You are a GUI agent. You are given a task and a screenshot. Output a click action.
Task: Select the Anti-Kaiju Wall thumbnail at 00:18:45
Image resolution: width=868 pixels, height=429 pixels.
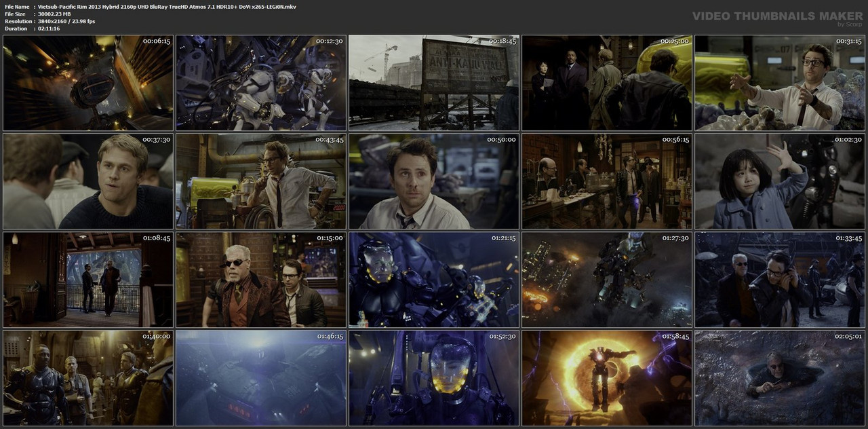pyautogui.click(x=434, y=83)
